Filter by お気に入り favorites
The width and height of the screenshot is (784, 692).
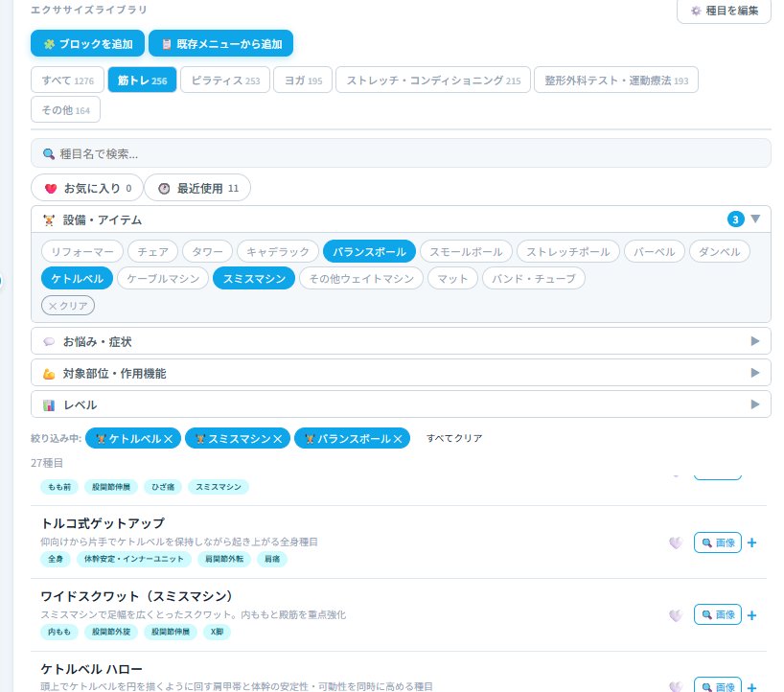pos(87,188)
